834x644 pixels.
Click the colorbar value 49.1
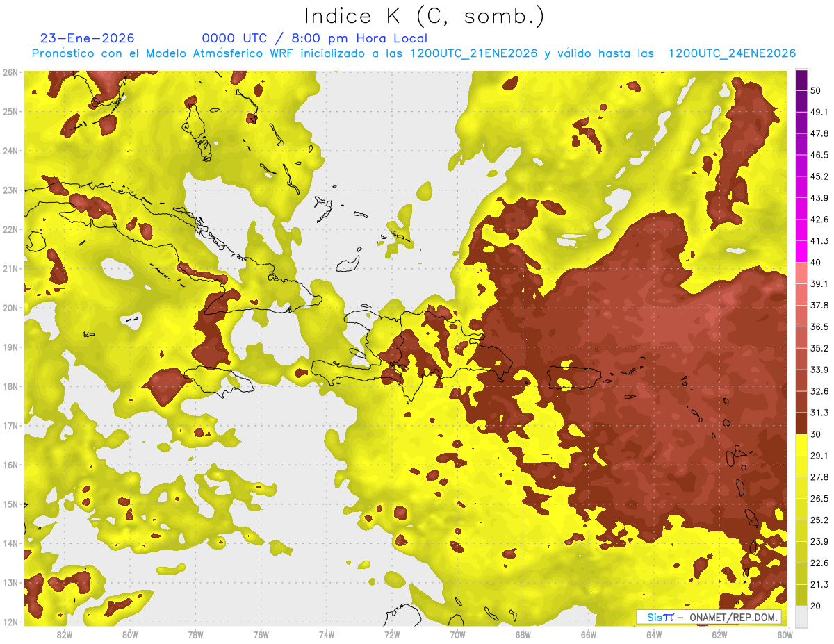tap(819, 112)
